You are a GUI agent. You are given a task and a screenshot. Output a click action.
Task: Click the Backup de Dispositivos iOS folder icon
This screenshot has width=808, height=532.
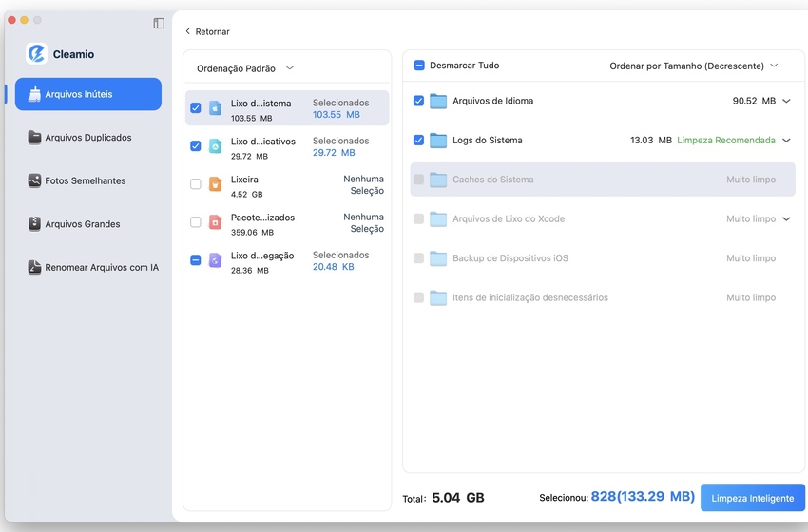(438, 258)
